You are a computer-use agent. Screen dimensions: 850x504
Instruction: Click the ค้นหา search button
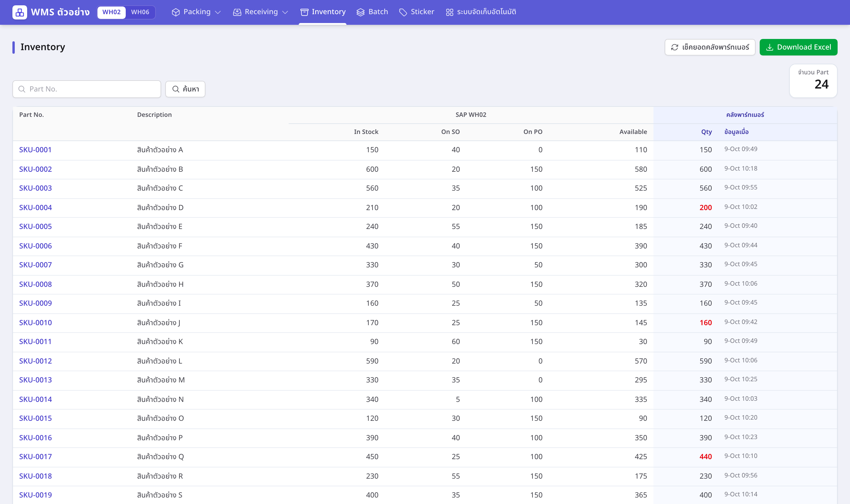click(185, 89)
